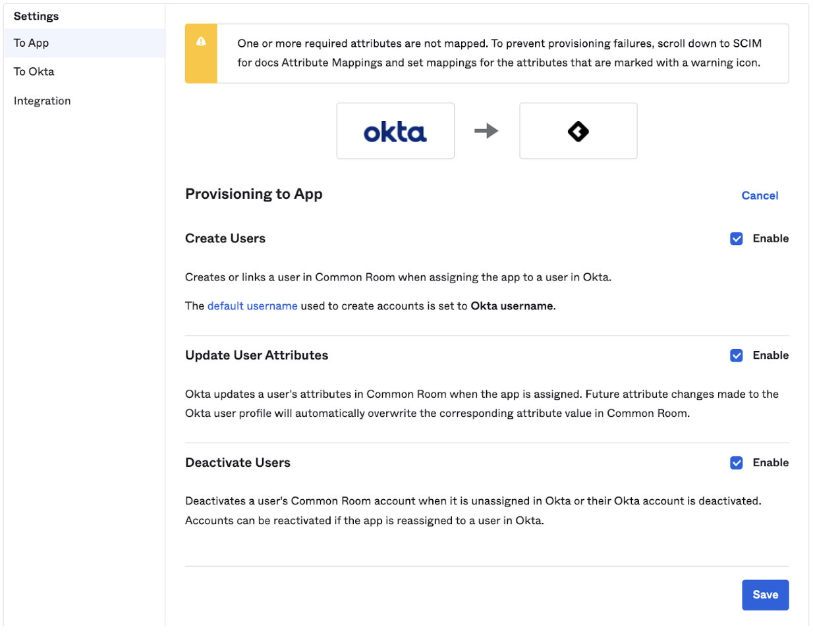
Task: Follow the default username link
Action: click(x=252, y=306)
